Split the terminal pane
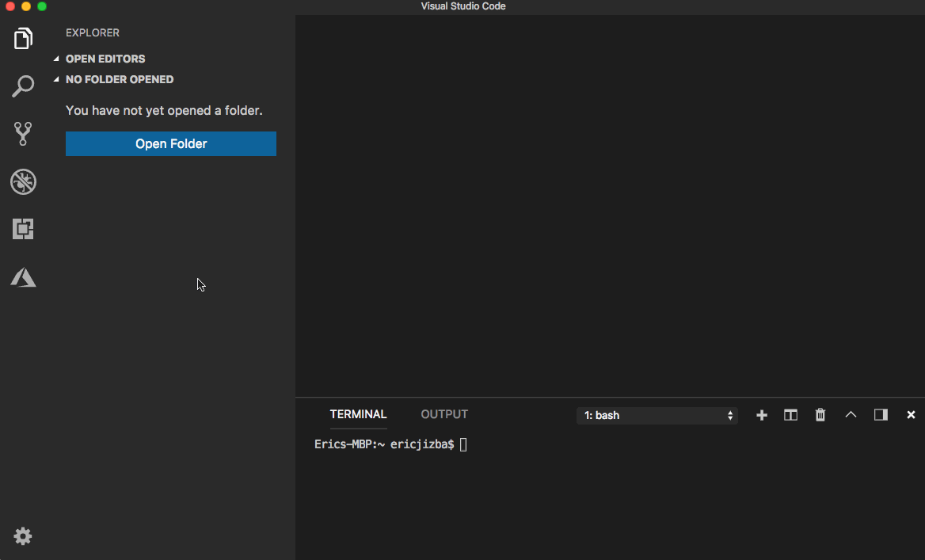 point(790,415)
